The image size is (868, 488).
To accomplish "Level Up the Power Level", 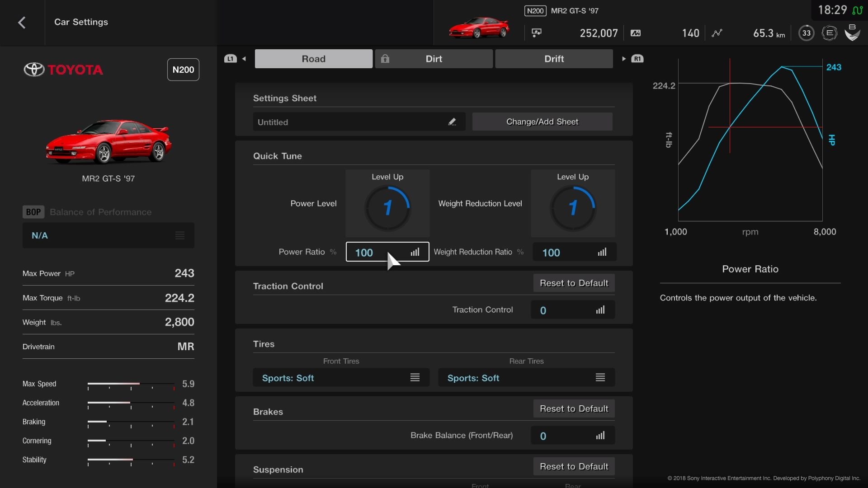I will point(387,203).
